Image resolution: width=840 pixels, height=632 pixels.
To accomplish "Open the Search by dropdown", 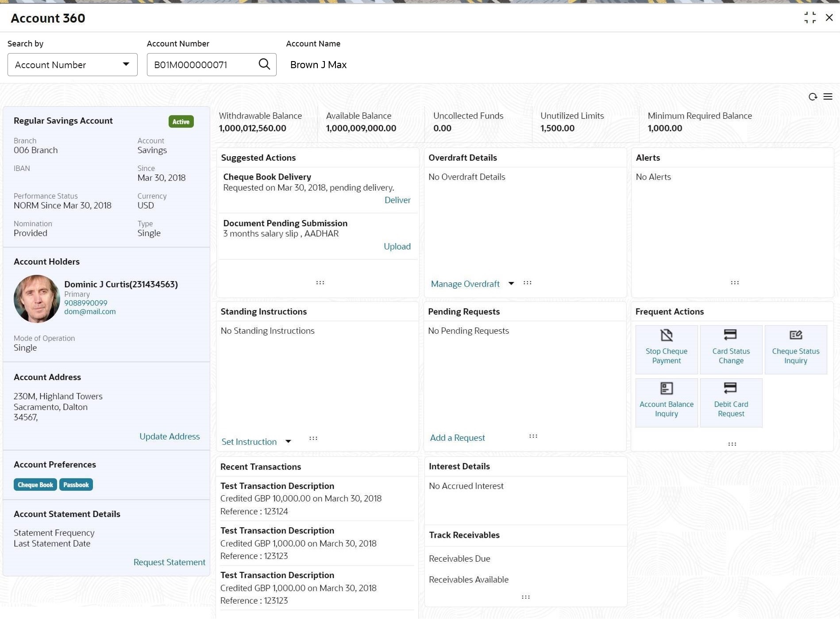I will pos(73,65).
